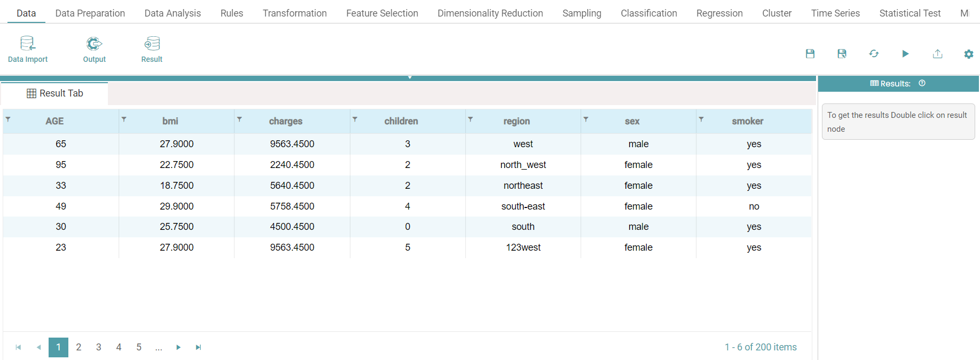Screen dimensions: 980x360
Task: Collapse the panel using the divider arrow
Action: click(x=410, y=78)
